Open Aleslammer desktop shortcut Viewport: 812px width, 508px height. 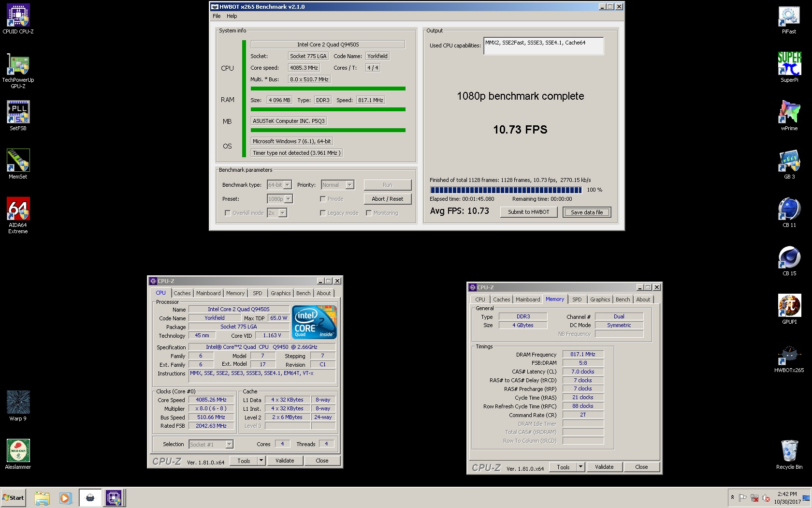(x=18, y=455)
